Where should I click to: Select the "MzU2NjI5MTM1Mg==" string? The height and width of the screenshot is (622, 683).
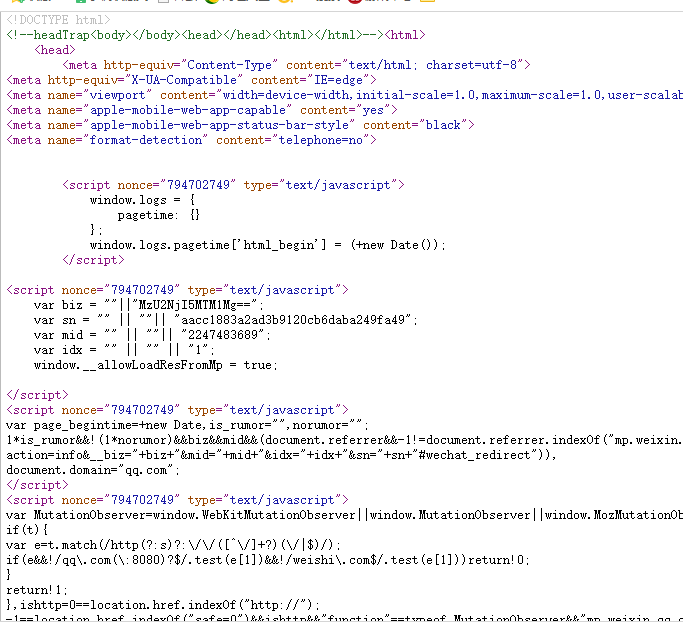194,305
